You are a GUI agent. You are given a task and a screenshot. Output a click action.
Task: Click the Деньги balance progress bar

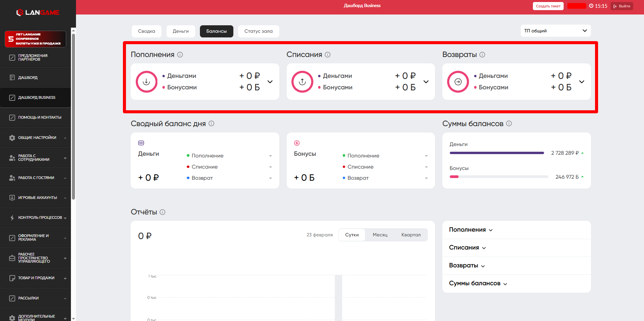(497, 153)
